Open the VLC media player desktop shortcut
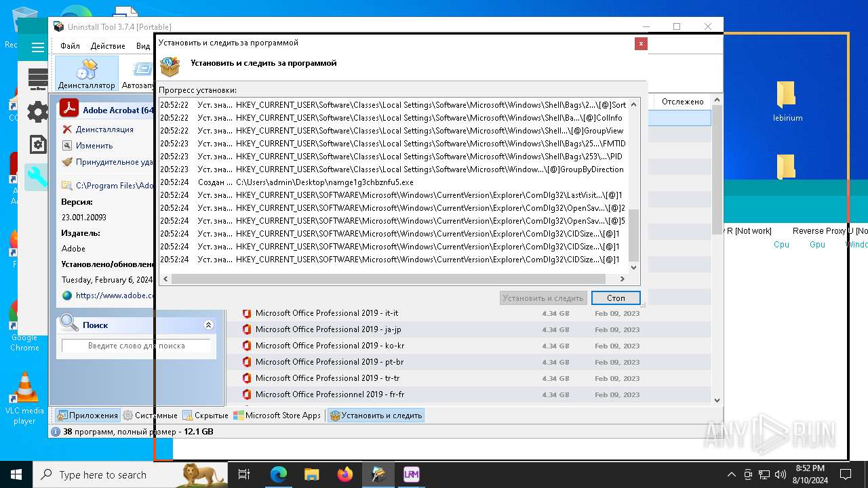Screen dimensions: 868x488 [25, 399]
